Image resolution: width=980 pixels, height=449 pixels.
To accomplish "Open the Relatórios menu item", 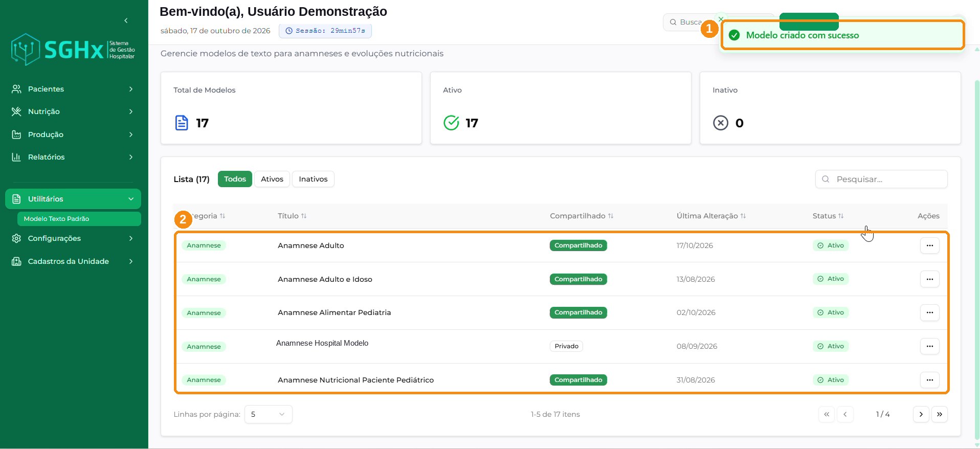I will (x=73, y=157).
